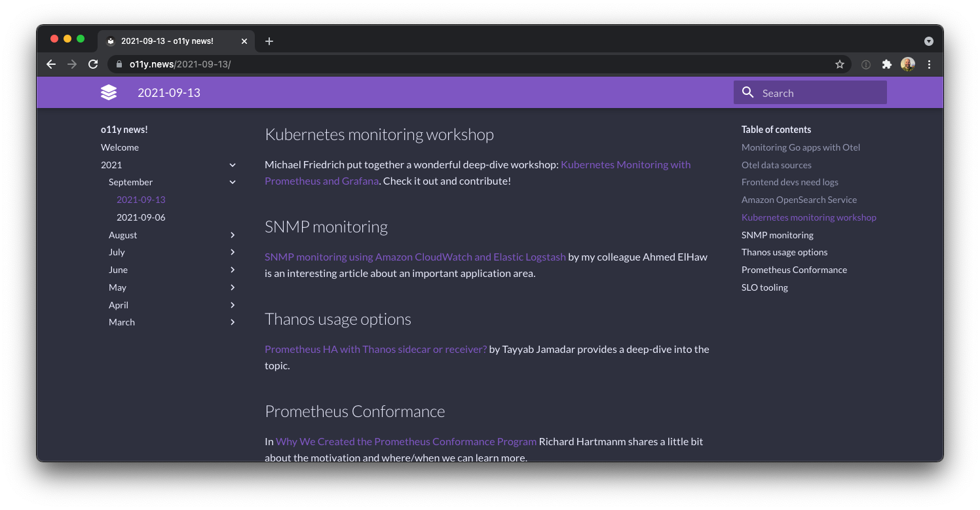Click the browser profile avatar
The height and width of the screenshot is (510, 980).
(x=908, y=64)
